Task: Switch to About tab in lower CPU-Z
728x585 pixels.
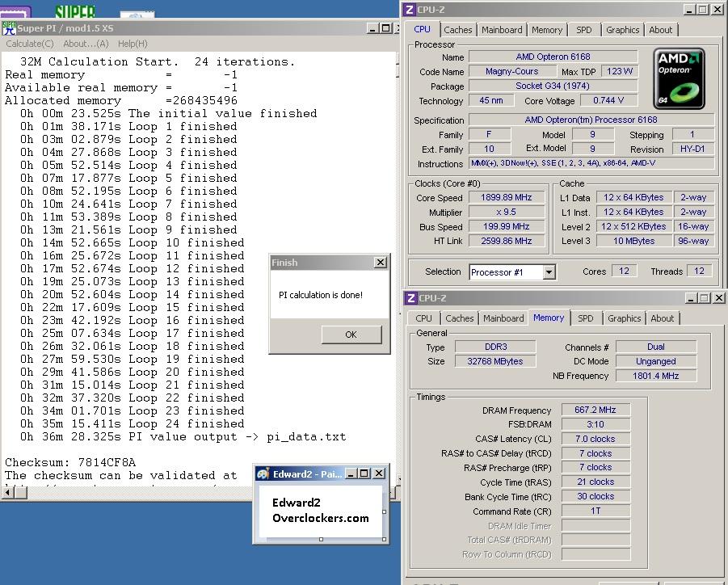Action: point(662,318)
